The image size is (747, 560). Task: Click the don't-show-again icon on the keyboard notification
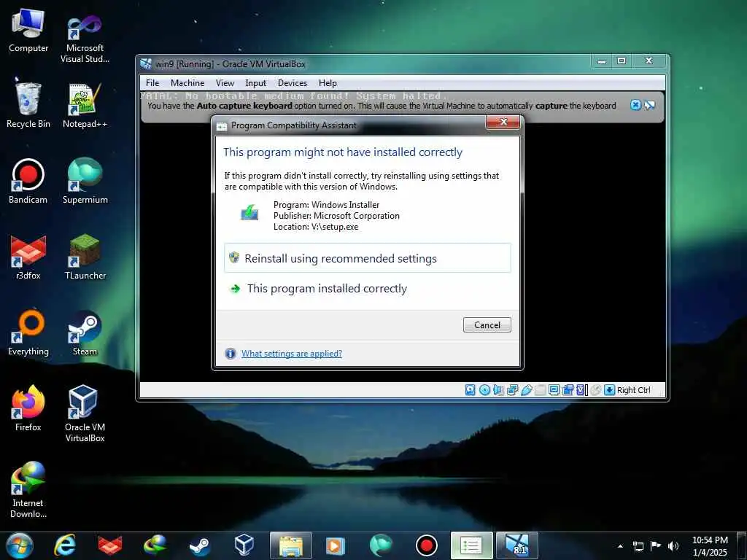click(649, 105)
